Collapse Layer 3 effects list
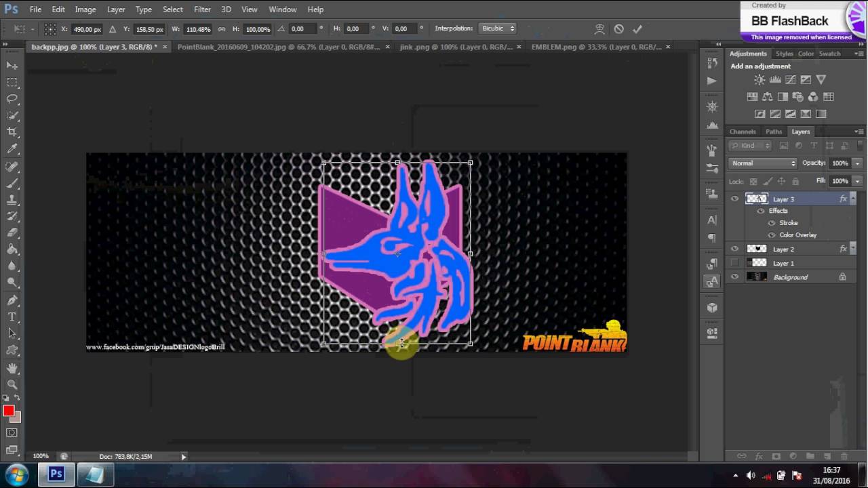The height and width of the screenshot is (488, 868). tap(853, 199)
